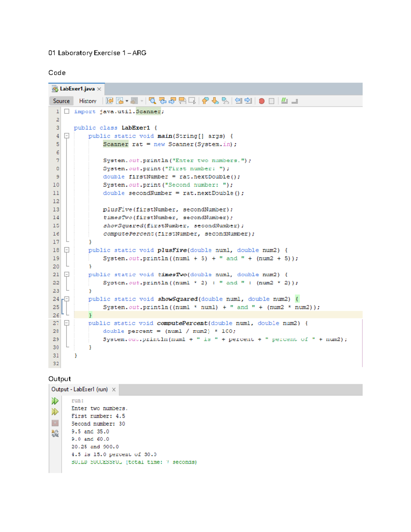This screenshot has height=532, width=411.
Task: Navigate to next occurrence
Action: (172, 100)
